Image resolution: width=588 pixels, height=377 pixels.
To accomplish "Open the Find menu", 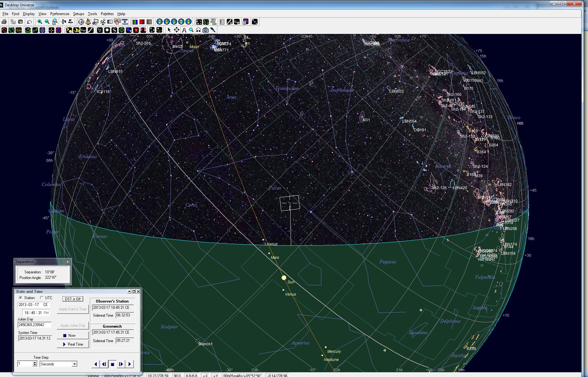I will click(x=15, y=14).
